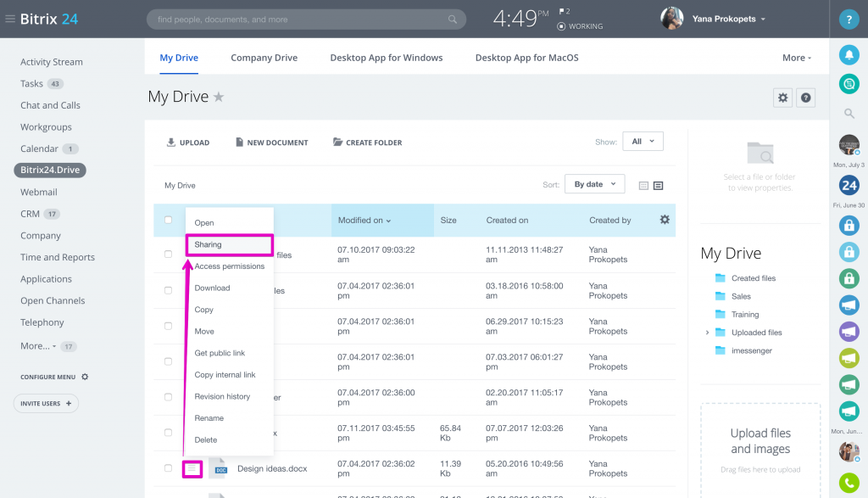Click the INVITE USERS button

click(x=46, y=403)
